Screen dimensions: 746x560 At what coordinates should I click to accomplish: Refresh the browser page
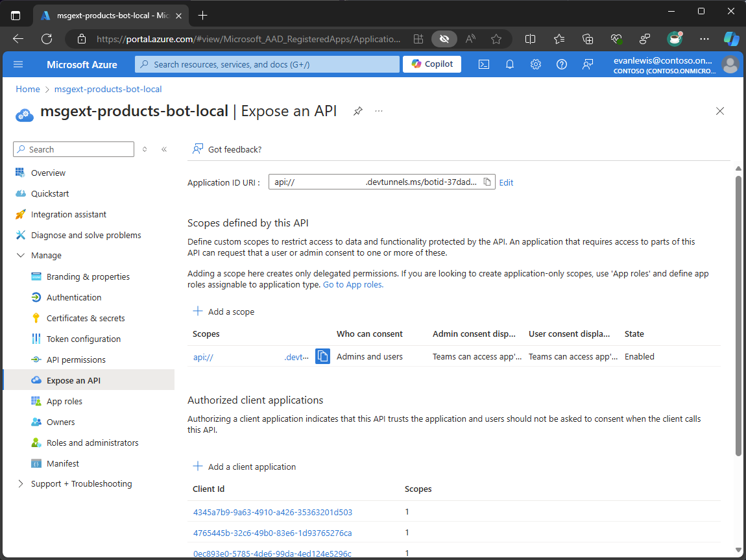[47, 39]
